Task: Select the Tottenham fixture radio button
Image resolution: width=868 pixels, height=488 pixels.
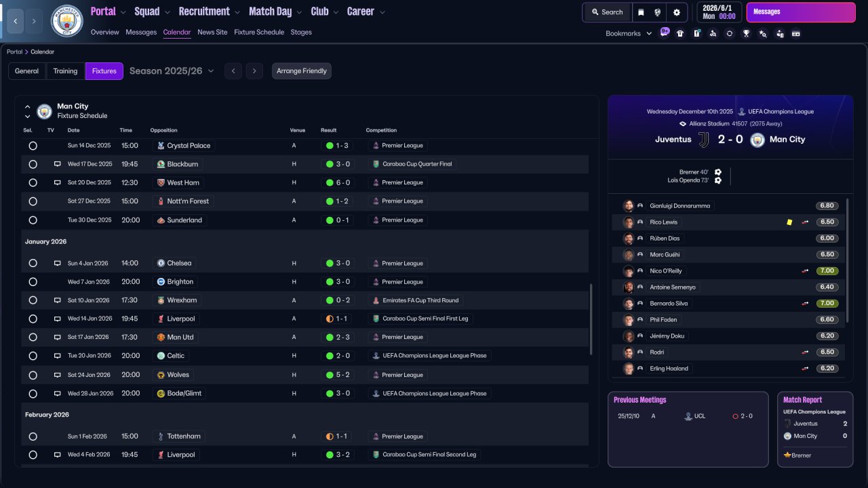Action: click(33, 436)
